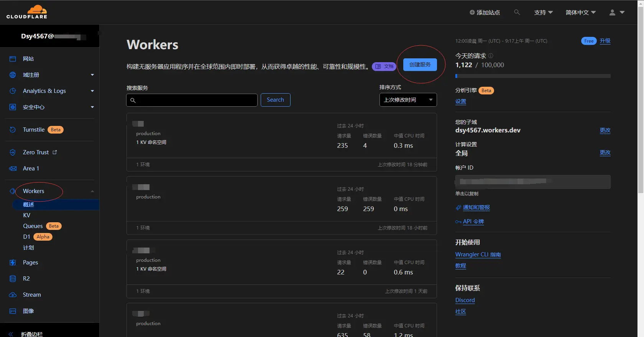This screenshot has height=337, width=644.
Task: Click the 网站 sidebar icon
Action: [x=13, y=59]
